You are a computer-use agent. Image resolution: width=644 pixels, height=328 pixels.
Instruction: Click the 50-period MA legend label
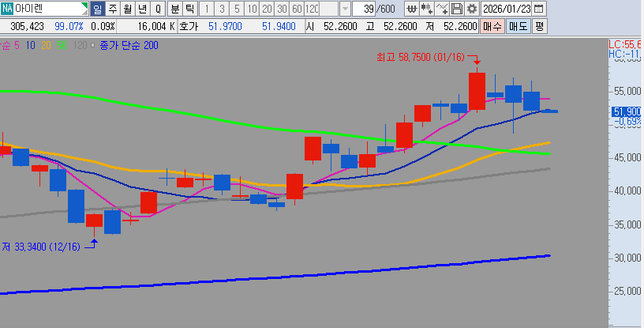(x=62, y=45)
